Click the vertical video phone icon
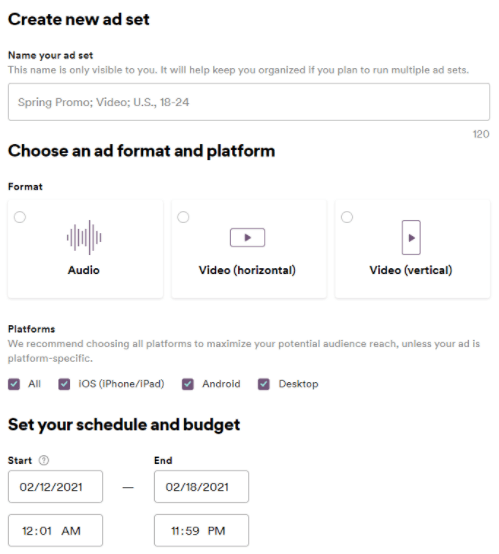 coord(411,237)
